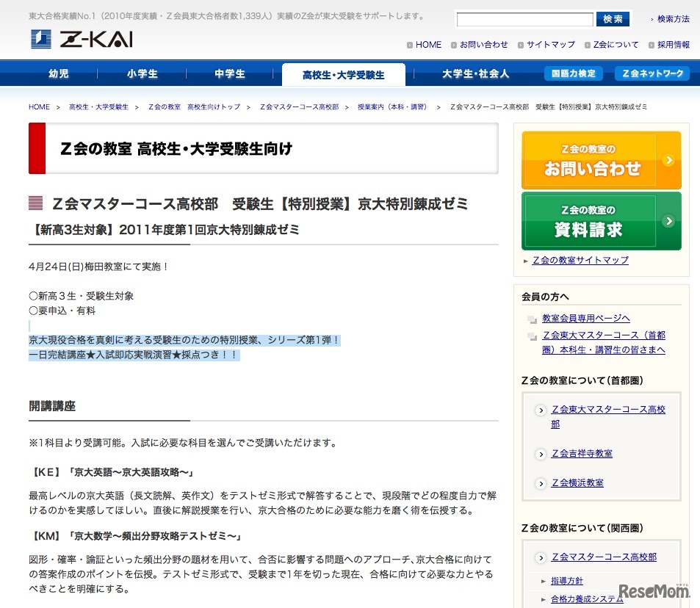
Task: Select the 幼児 navigation tab
Action: point(59,73)
